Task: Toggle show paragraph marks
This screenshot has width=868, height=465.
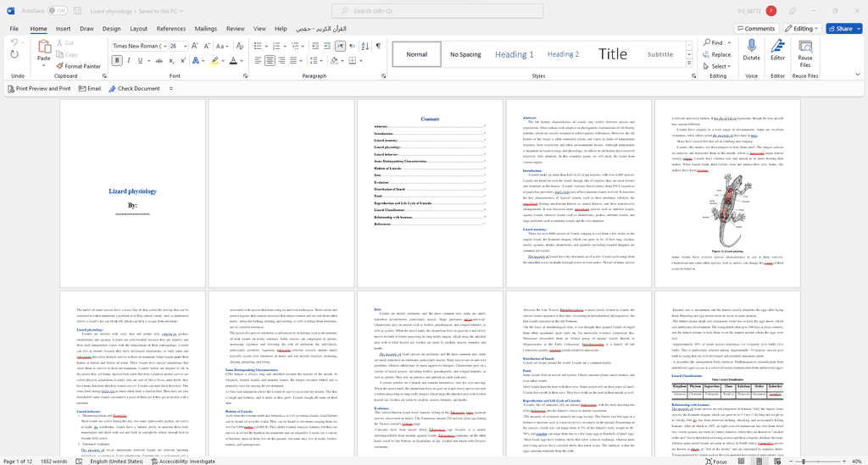Action: (378, 46)
